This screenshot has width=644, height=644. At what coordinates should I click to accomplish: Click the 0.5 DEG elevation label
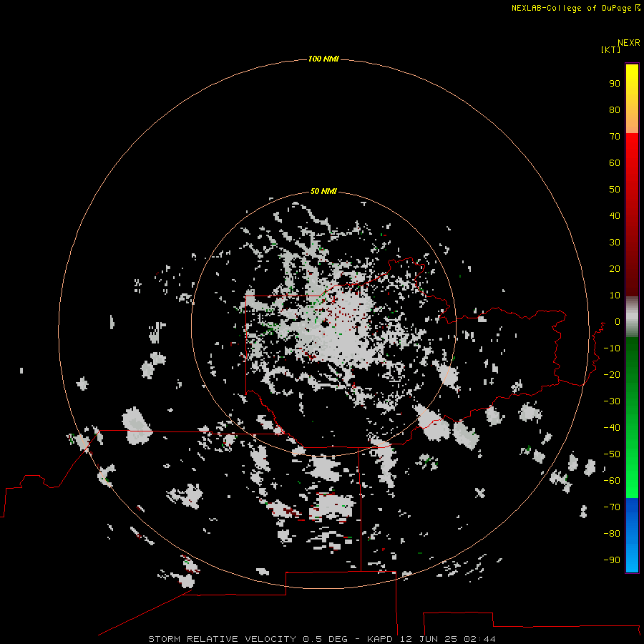click(x=325, y=639)
